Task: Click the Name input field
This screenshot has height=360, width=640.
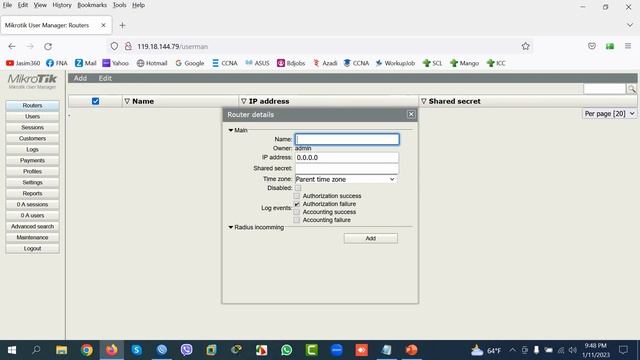Action: [x=347, y=139]
